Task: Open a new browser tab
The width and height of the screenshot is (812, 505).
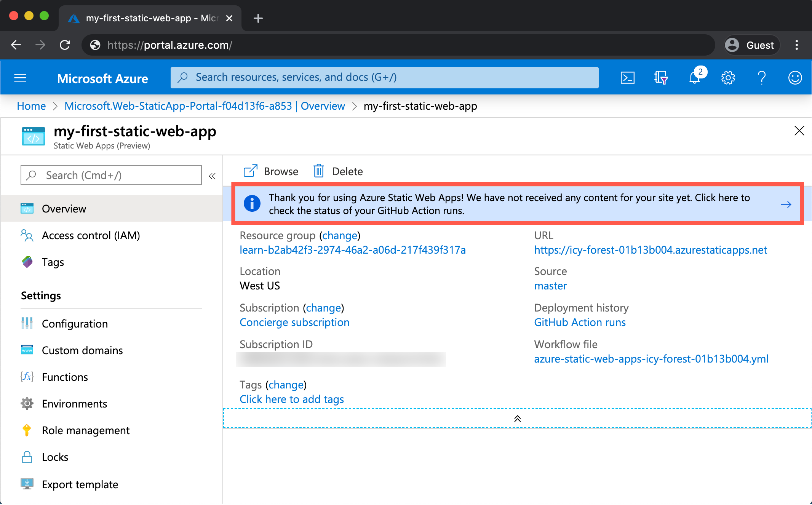Action: 258,18
